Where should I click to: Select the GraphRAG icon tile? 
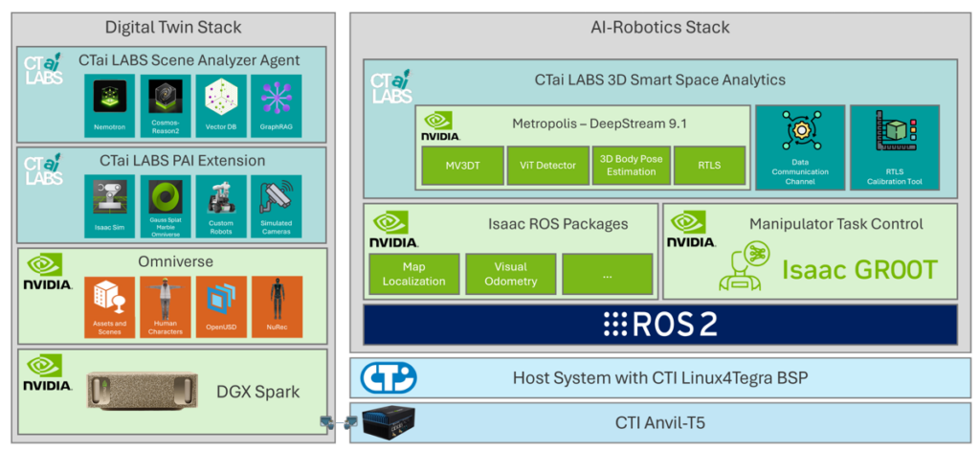277,105
